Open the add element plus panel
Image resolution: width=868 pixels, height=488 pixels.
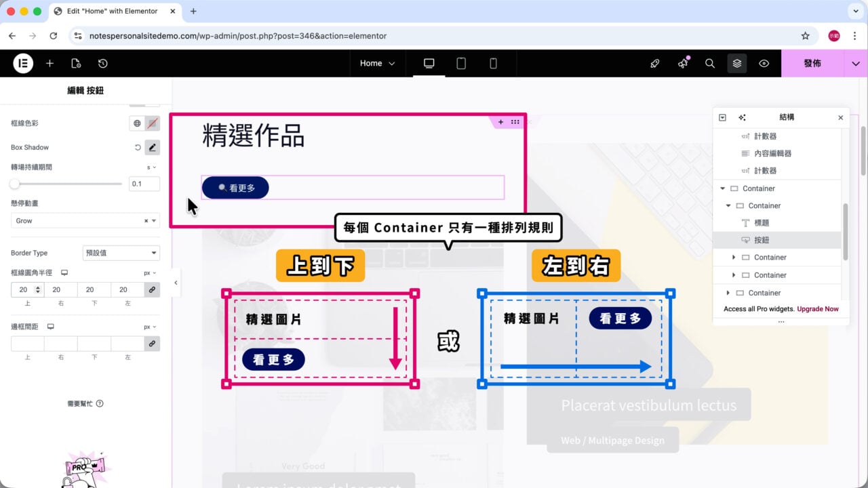coord(50,63)
